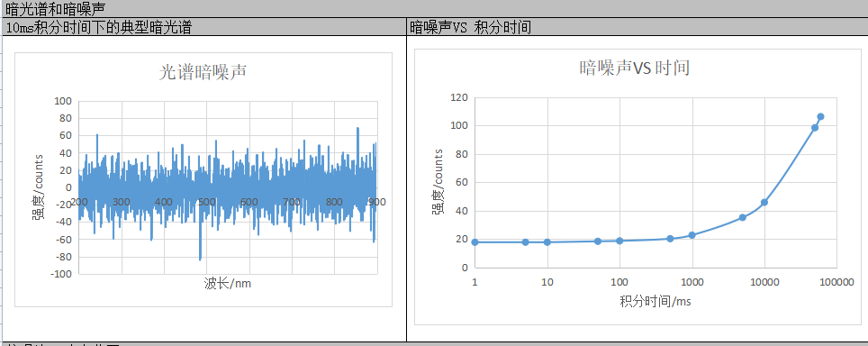Click the 500 wavelength axis label
Screen dimensions: 868x346
click(206, 203)
